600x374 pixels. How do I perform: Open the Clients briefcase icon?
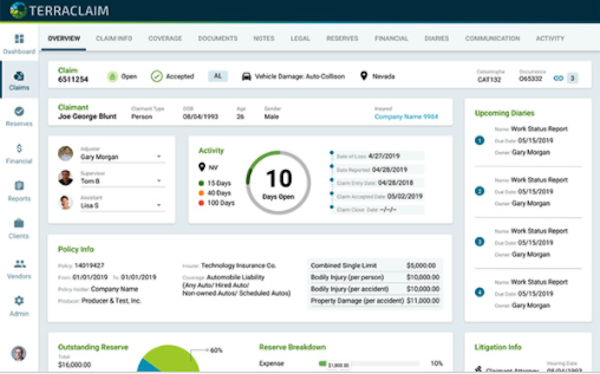(19, 223)
